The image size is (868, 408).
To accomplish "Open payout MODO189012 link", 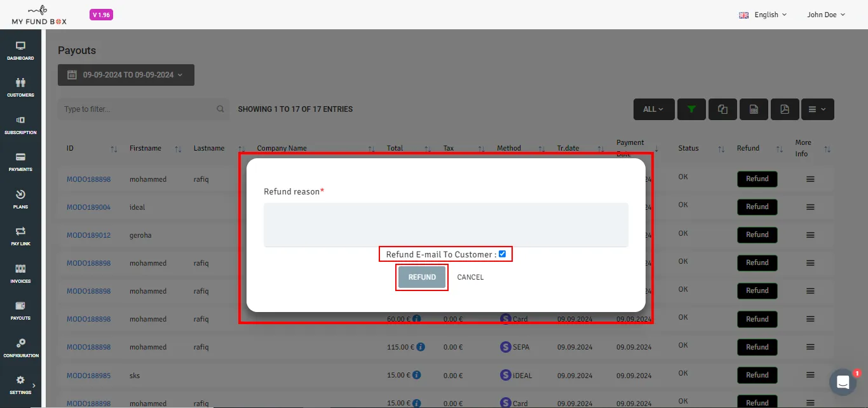I will tap(88, 235).
